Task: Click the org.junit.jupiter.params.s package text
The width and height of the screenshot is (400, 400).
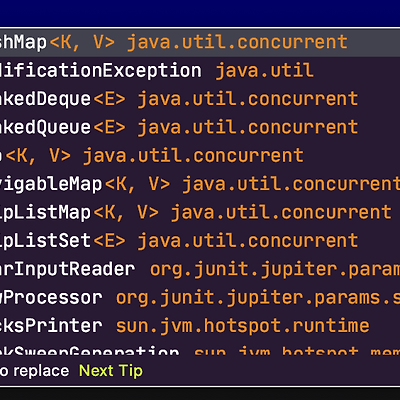Action: 258,298
